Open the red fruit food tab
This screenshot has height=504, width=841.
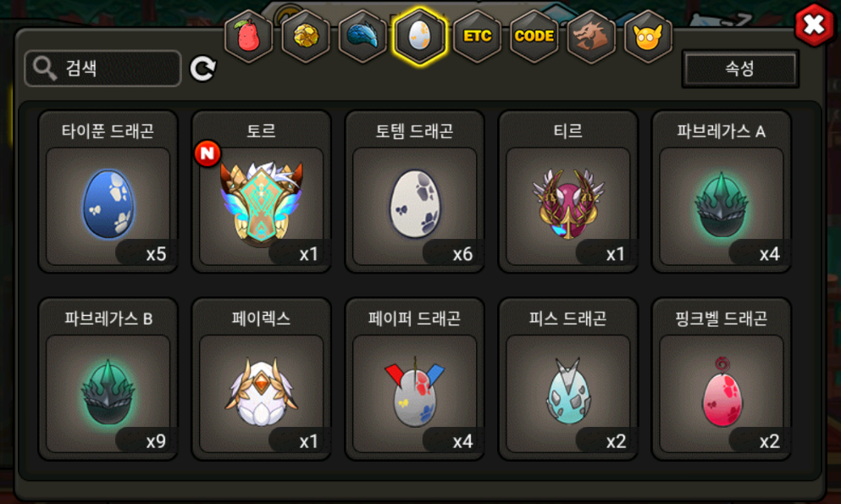point(248,36)
